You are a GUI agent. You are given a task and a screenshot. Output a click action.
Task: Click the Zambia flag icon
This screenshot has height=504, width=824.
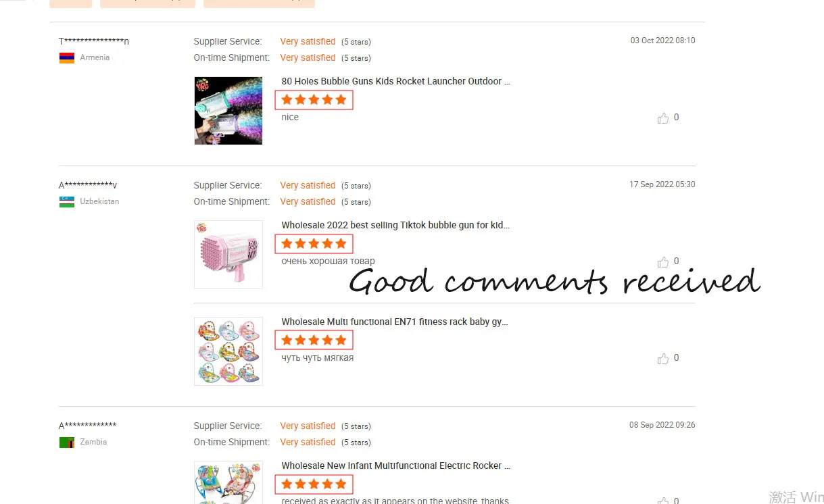[x=67, y=443]
